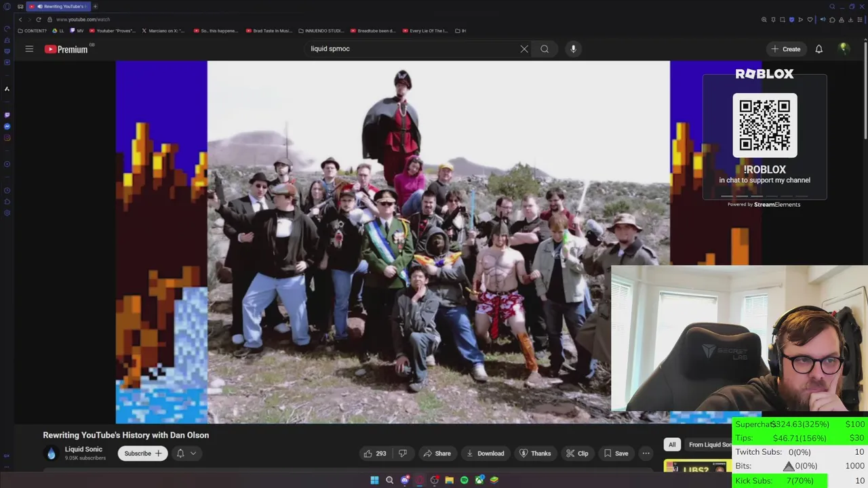868x488 pixels.
Task: Open browser extensions cube icon
Action: point(832,20)
